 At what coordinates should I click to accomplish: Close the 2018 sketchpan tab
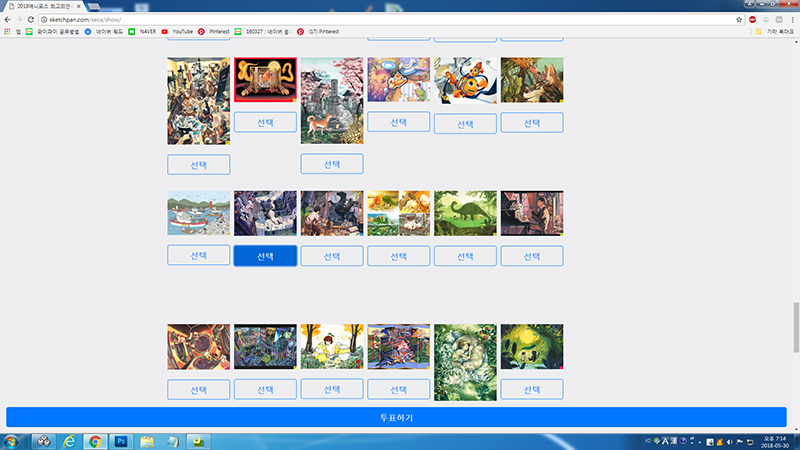click(79, 6)
